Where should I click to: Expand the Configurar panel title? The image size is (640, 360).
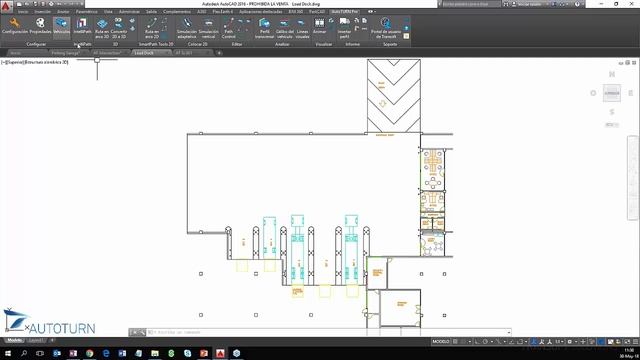36,44
